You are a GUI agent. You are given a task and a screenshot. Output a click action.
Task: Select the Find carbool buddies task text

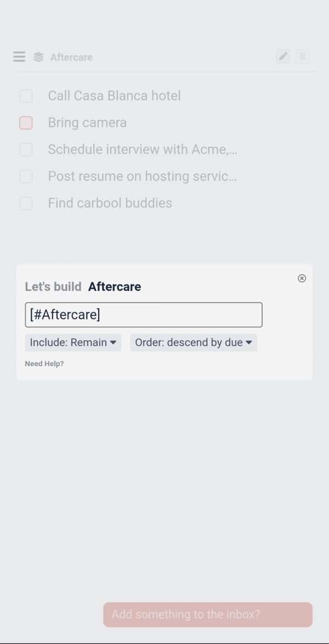[110, 203]
